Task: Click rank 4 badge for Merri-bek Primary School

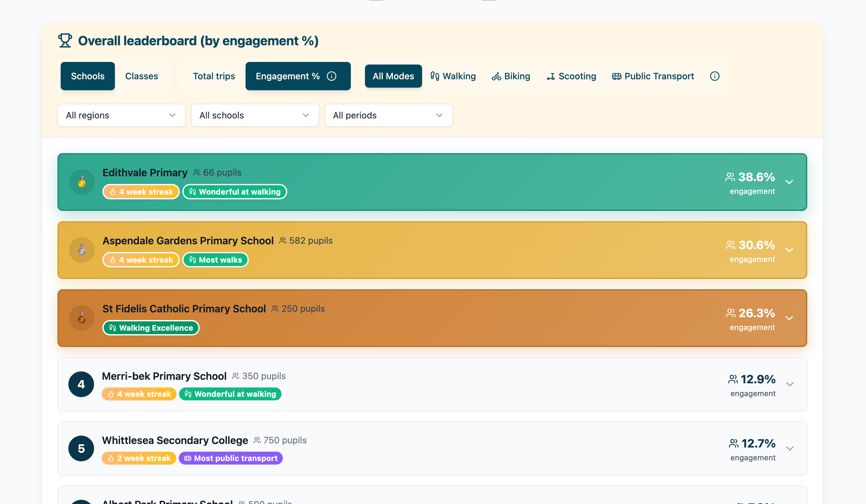Action: point(81,384)
